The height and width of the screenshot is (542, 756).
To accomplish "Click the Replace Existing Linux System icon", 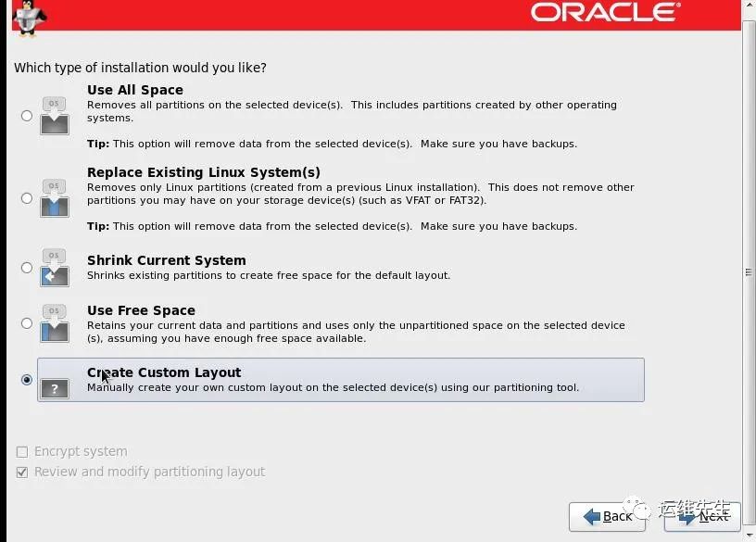I will 55,198.
